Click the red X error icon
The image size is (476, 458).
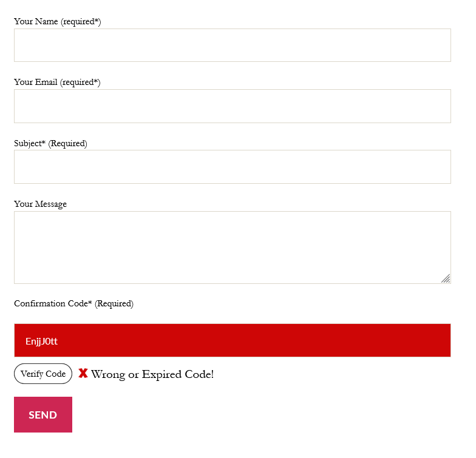[x=83, y=374]
